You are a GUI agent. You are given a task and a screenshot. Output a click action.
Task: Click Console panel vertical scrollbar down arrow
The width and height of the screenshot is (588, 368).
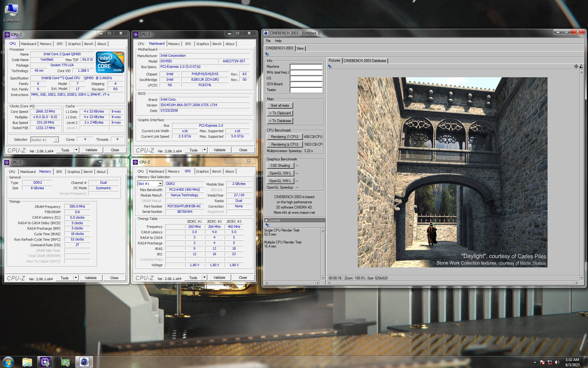point(323,278)
